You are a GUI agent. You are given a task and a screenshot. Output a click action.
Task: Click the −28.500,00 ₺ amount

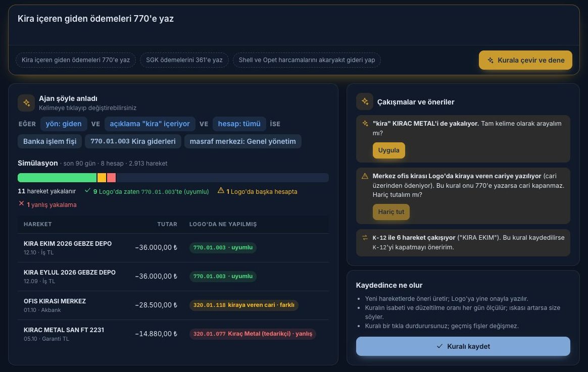click(x=156, y=305)
